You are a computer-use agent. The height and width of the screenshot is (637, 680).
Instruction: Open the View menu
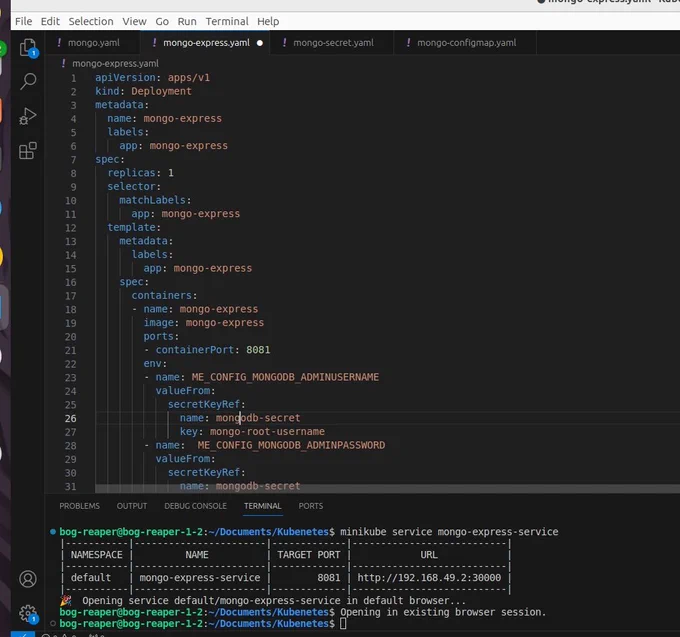point(134,21)
